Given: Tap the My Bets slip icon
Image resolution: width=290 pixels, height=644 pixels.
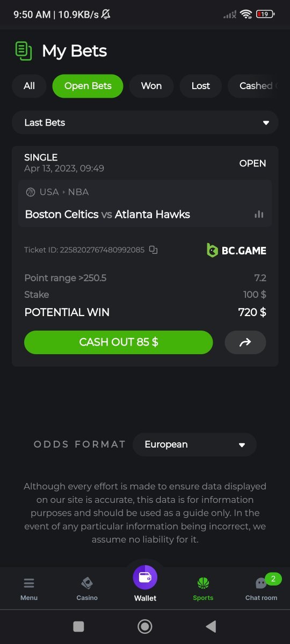Looking at the screenshot, I should [23, 51].
